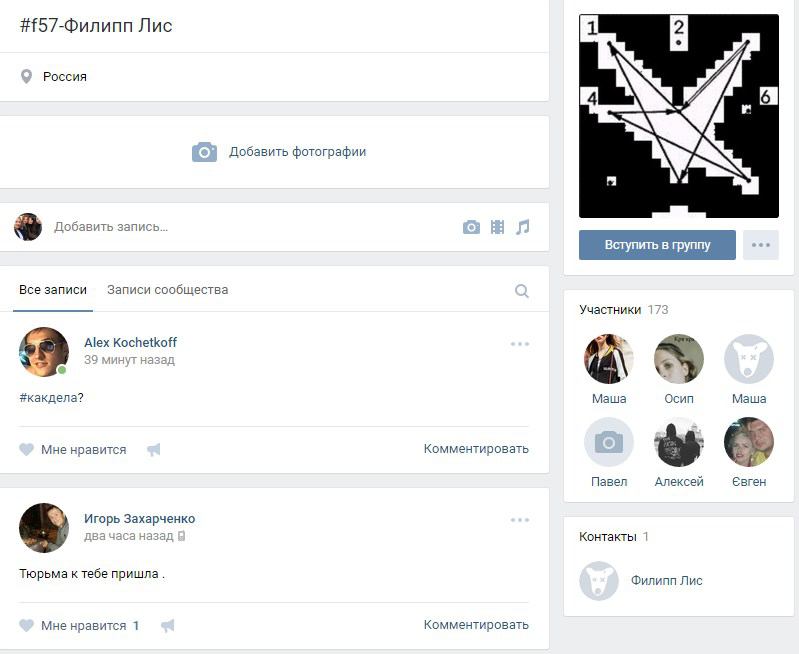Click the member name Осип
The height and width of the screenshot is (654, 799).
click(679, 399)
